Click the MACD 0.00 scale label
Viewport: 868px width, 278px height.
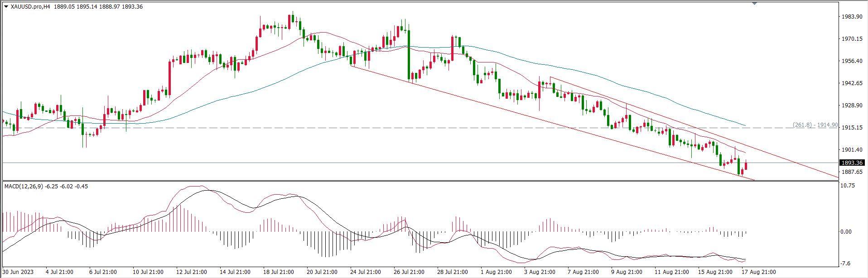tap(846, 232)
